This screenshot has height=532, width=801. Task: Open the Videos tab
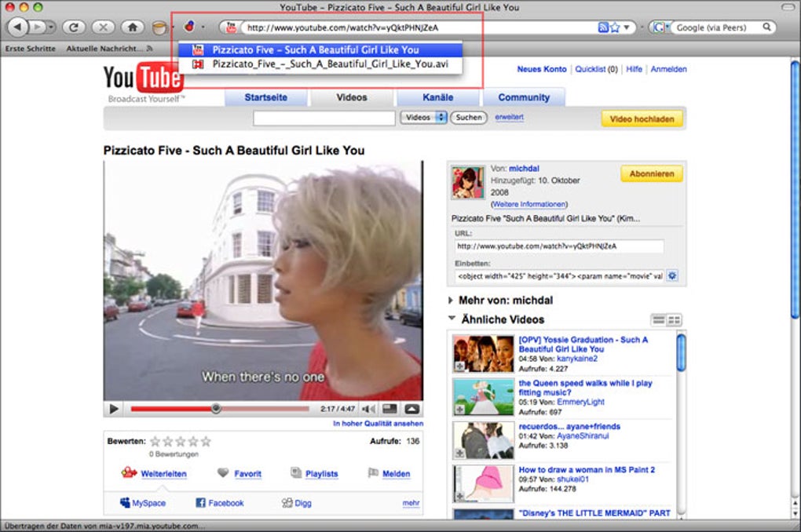click(352, 97)
